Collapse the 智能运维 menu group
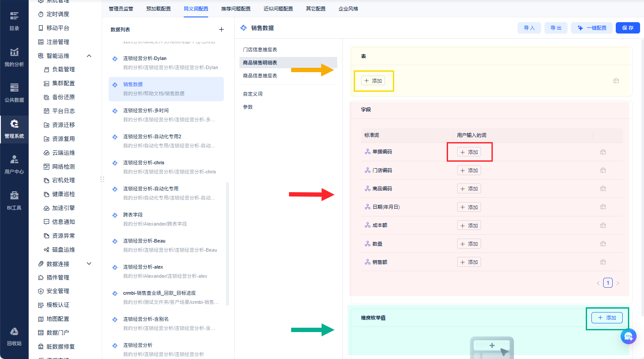Image resolution: width=644 pixels, height=359 pixels. click(89, 56)
